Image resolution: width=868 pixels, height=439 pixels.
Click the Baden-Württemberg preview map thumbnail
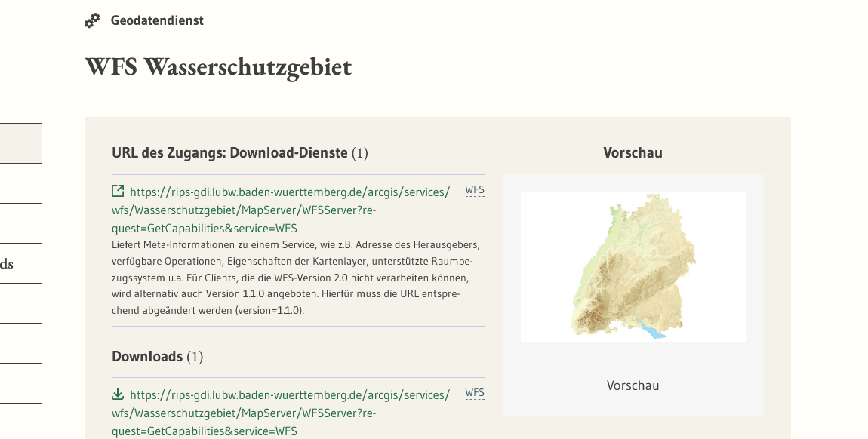(x=633, y=266)
